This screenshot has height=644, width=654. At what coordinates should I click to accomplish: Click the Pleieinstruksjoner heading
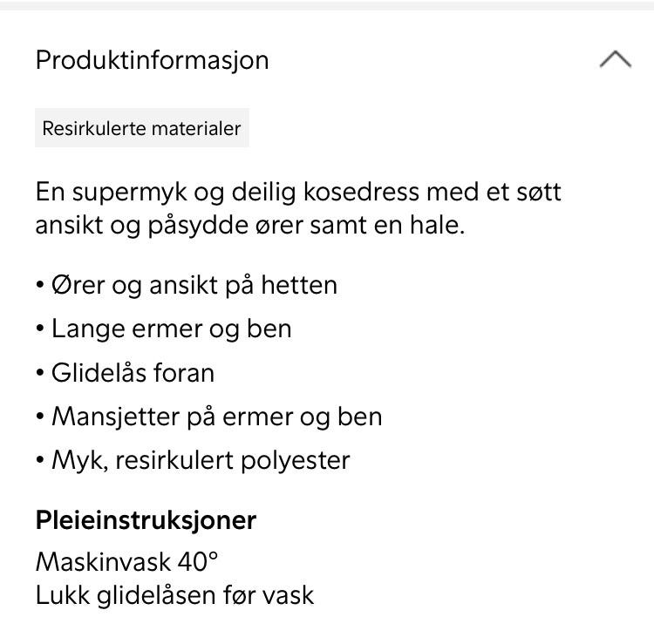146,520
